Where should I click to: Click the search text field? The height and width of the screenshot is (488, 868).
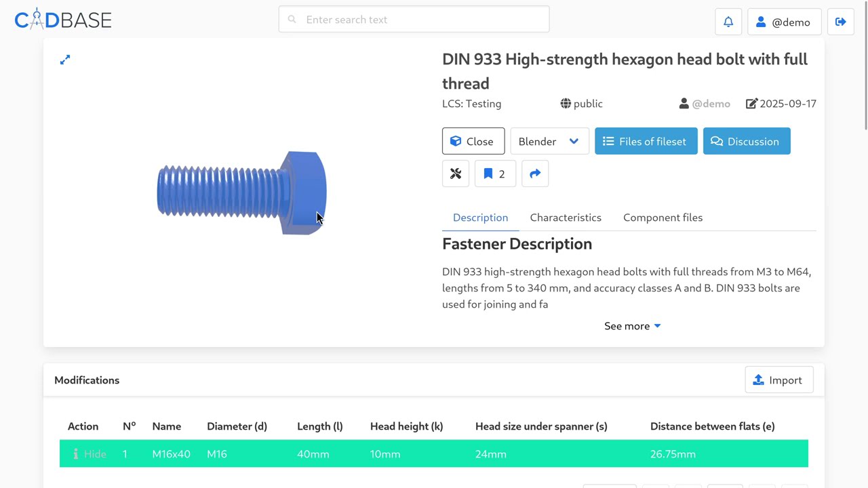[414, 20]
